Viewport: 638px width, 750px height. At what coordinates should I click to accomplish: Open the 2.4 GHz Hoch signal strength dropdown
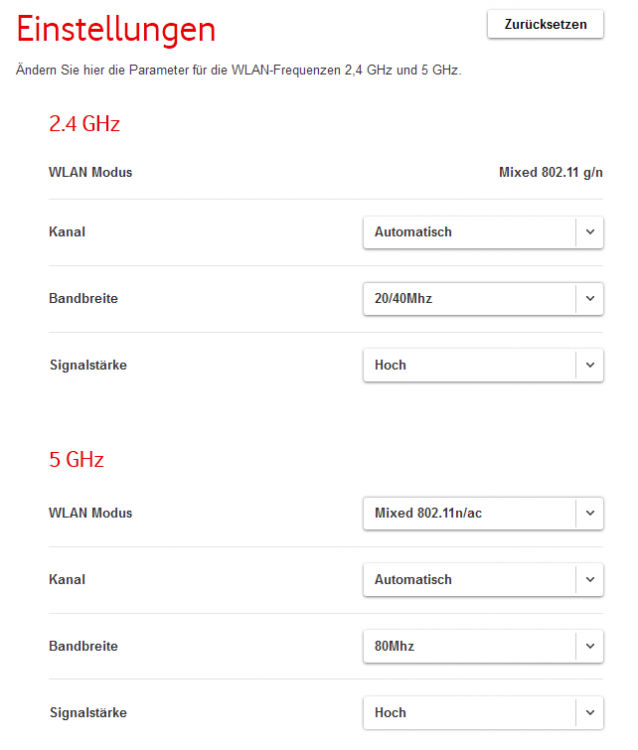[x=470, y=365]
